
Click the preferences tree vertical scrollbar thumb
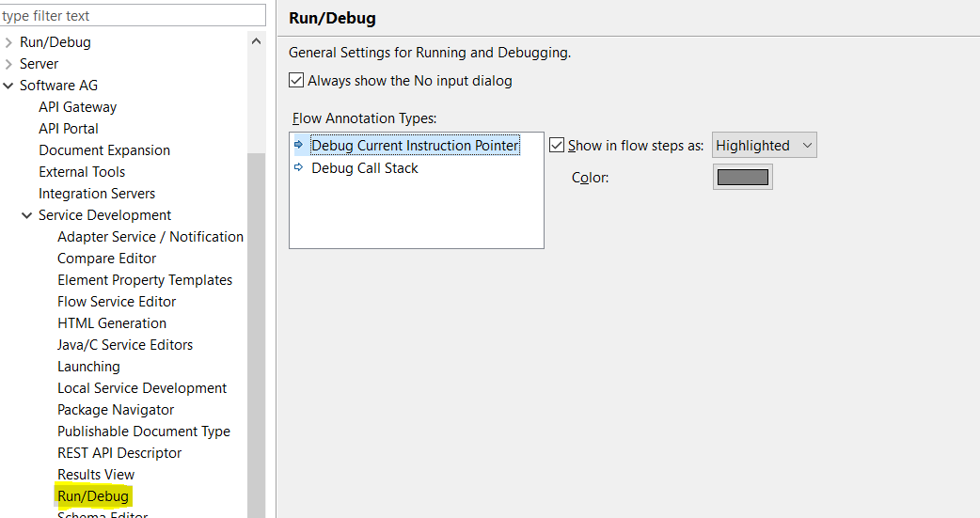click(x=256, y=335)
